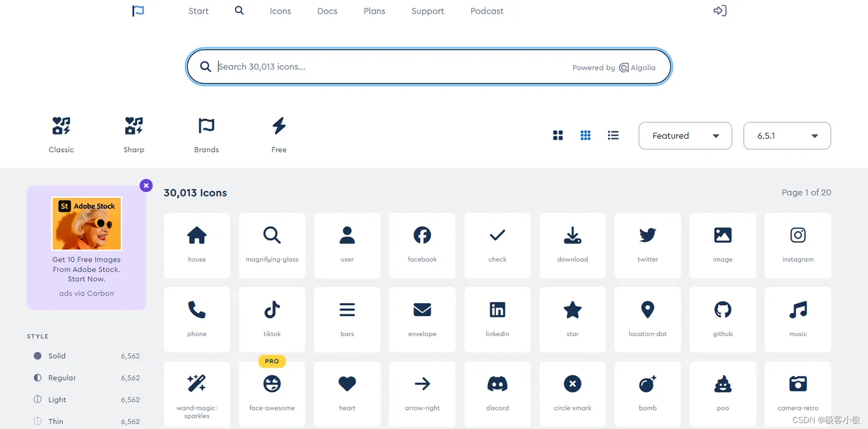This screenshot has width=868, height=429.
Task: Open the 6.5.1 version dropdown
Action: coord(787,136)
